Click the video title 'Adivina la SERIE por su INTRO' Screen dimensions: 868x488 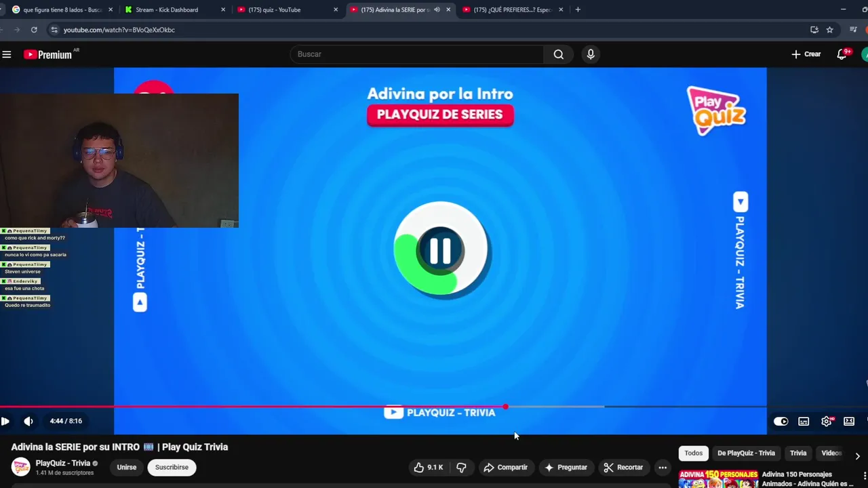pyautogui.click(x=119, y=447)
